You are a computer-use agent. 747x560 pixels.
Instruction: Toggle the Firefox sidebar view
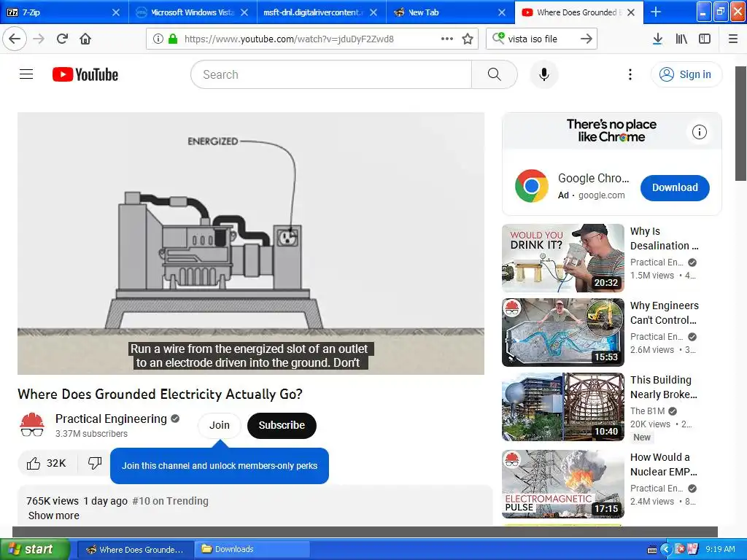pos(705,39)
